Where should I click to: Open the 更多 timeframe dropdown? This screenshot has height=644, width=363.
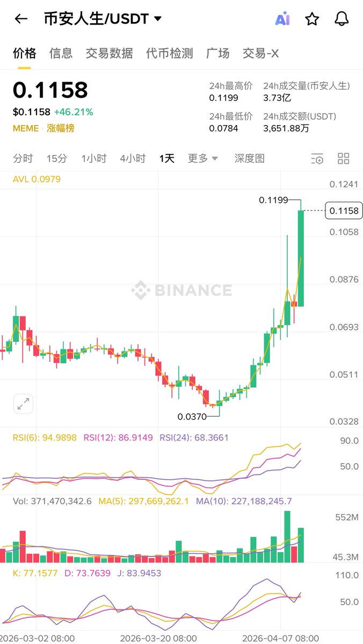pos(203,158)
